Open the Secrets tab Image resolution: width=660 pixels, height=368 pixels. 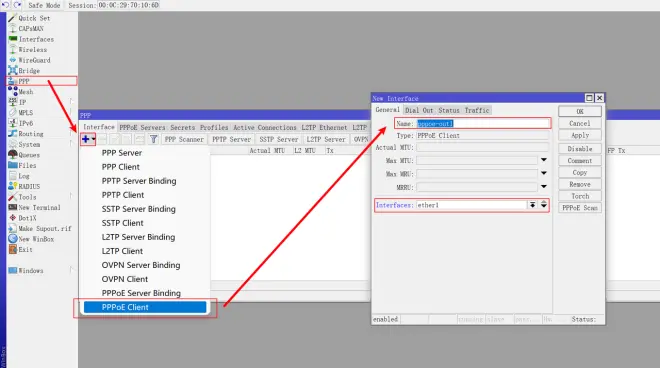[182, 127]
